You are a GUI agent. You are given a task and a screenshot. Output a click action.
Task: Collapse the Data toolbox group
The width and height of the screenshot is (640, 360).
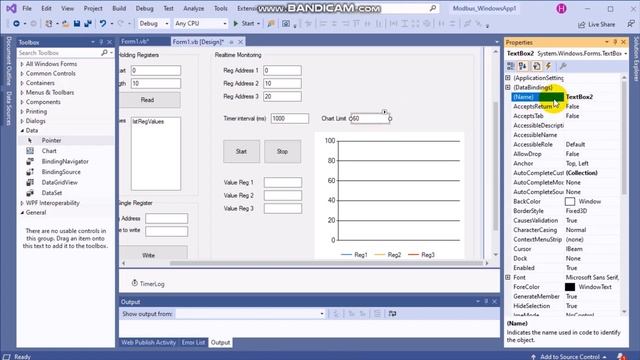click(x=22, y=131)
